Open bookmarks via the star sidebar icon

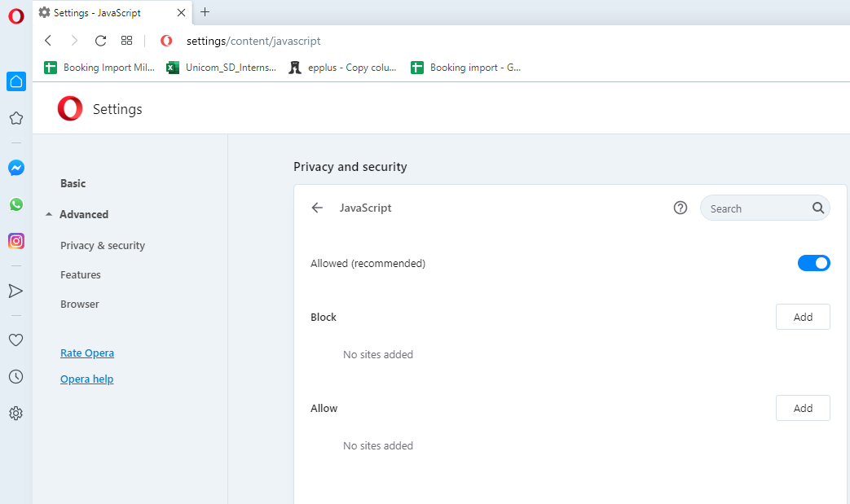(x=15, y=118)
